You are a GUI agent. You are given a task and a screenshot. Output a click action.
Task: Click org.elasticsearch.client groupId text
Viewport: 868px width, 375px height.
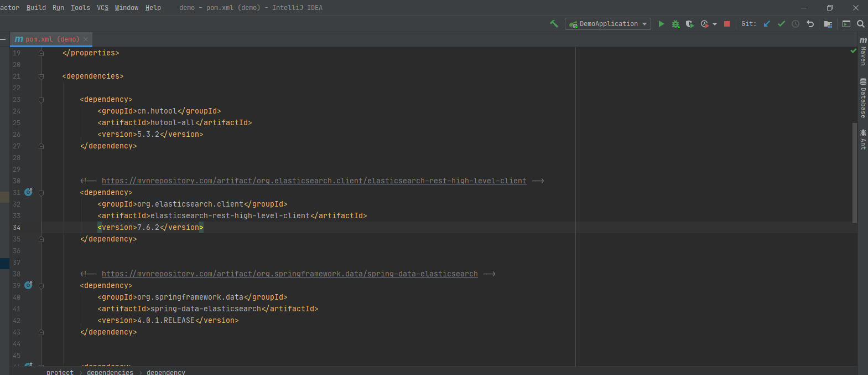(x=190, y=204)
